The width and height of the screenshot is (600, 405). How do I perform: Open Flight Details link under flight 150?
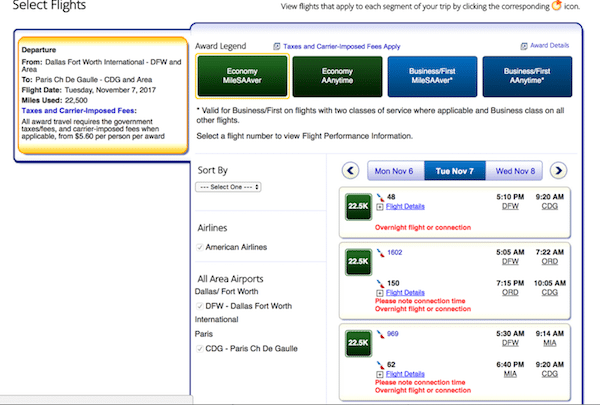pyautogui.click(x=405, y=292)
